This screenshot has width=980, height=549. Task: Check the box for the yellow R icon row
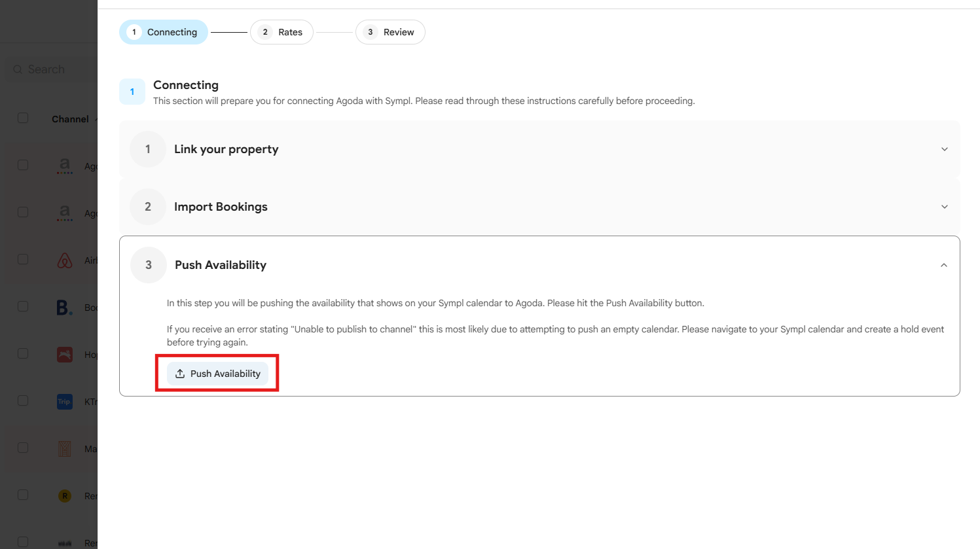(x=23, y=495)
